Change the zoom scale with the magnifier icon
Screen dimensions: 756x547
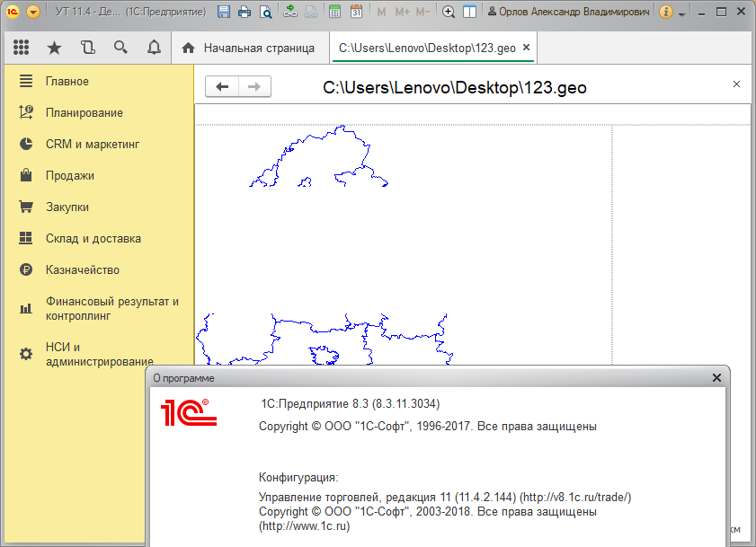(x=449, y=12)
